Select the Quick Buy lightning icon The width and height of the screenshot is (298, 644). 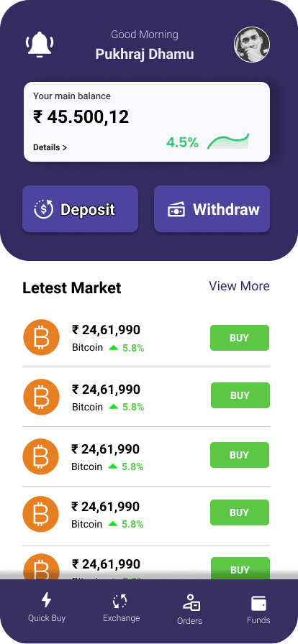click(47, 600)
